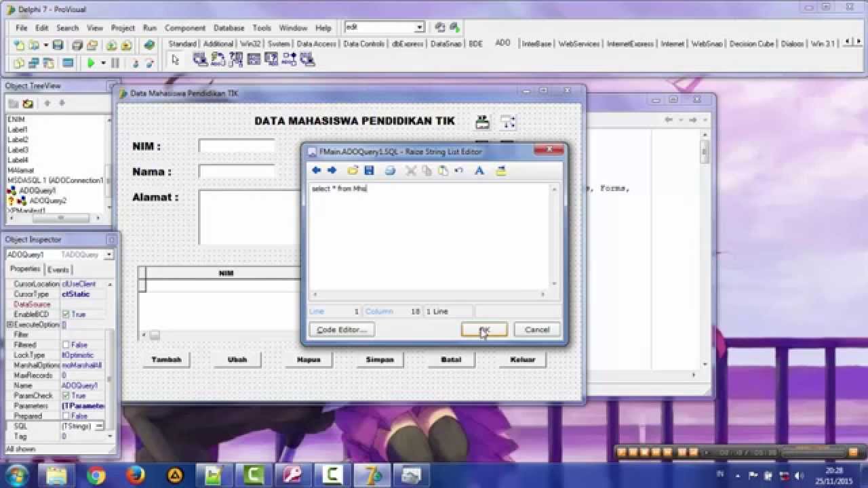
Task: Click the Windows Start button
Action: 16,475
